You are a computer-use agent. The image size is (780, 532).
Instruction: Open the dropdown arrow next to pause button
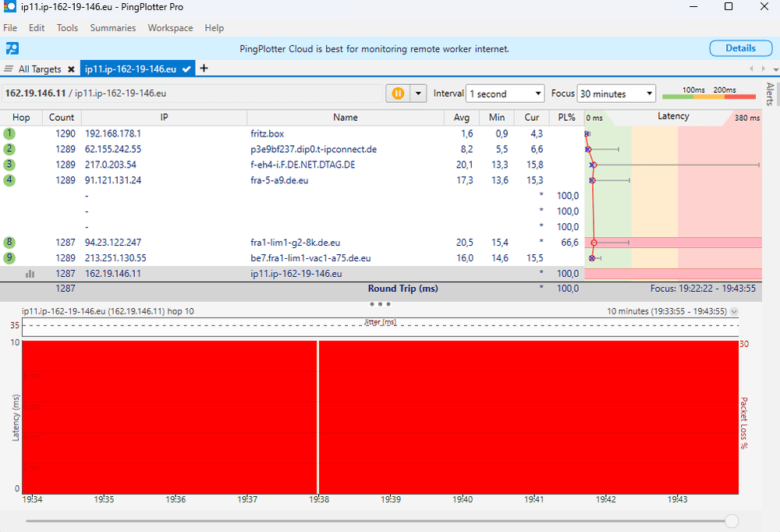pos(419,94)
